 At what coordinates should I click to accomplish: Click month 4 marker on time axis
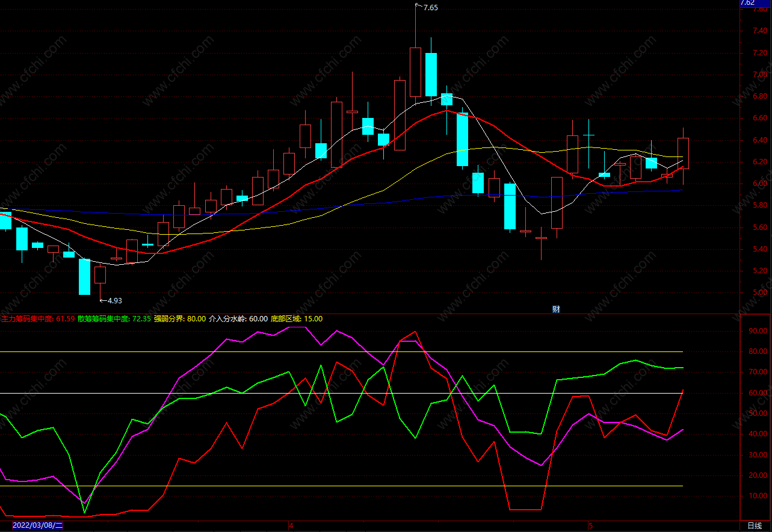point(291,525)
